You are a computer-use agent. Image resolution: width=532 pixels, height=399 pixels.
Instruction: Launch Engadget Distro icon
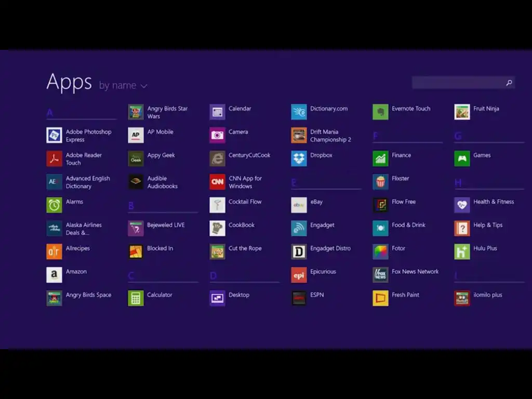(x=299, y=252)
